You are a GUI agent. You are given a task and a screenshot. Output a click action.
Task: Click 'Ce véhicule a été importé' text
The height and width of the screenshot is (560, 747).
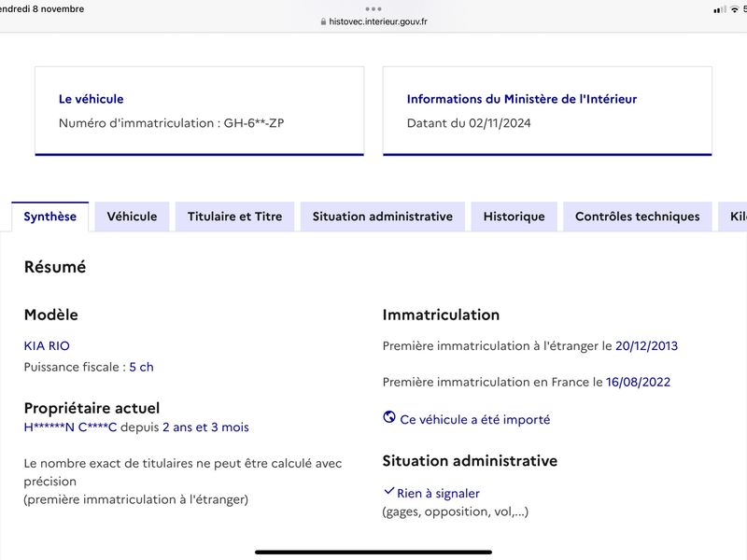[475, 419]
